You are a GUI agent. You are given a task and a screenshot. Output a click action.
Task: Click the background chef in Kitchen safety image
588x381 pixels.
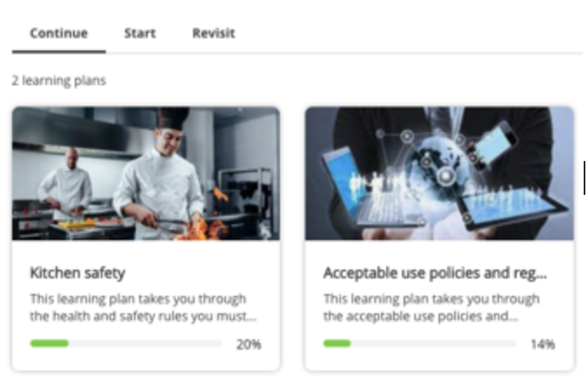click(x=67, y=181)
